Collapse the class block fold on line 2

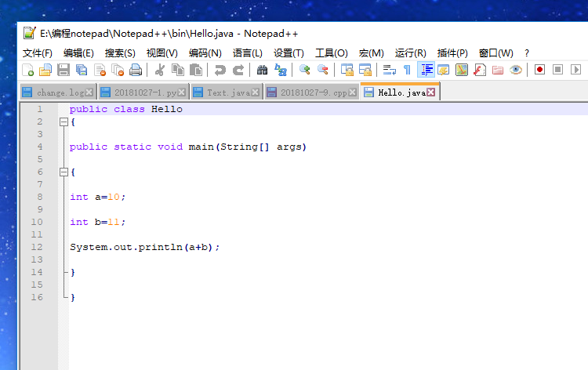coord(64,122)
